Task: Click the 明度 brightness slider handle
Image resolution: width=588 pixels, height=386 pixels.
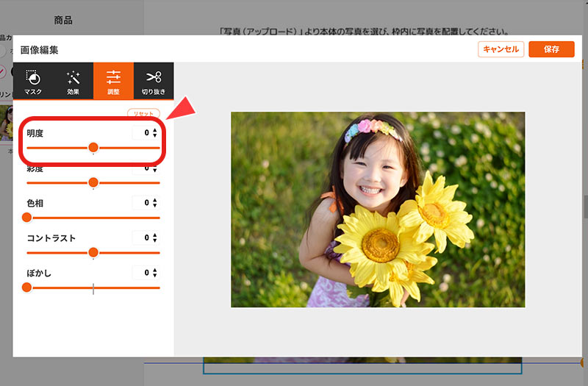Action: point(93,148)
